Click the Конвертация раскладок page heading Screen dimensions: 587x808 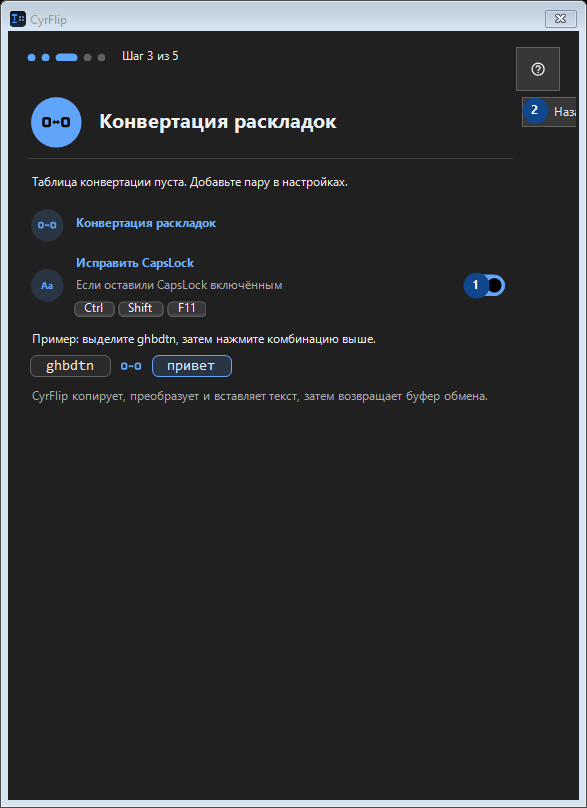pyautogui.click(x=217, y=122)
